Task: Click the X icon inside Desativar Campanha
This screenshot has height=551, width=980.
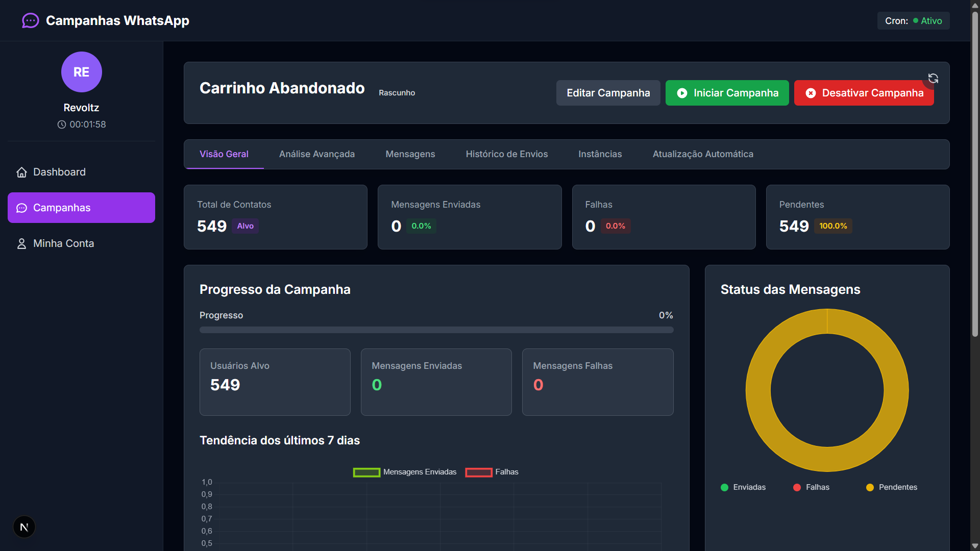Action: [811, 93]
